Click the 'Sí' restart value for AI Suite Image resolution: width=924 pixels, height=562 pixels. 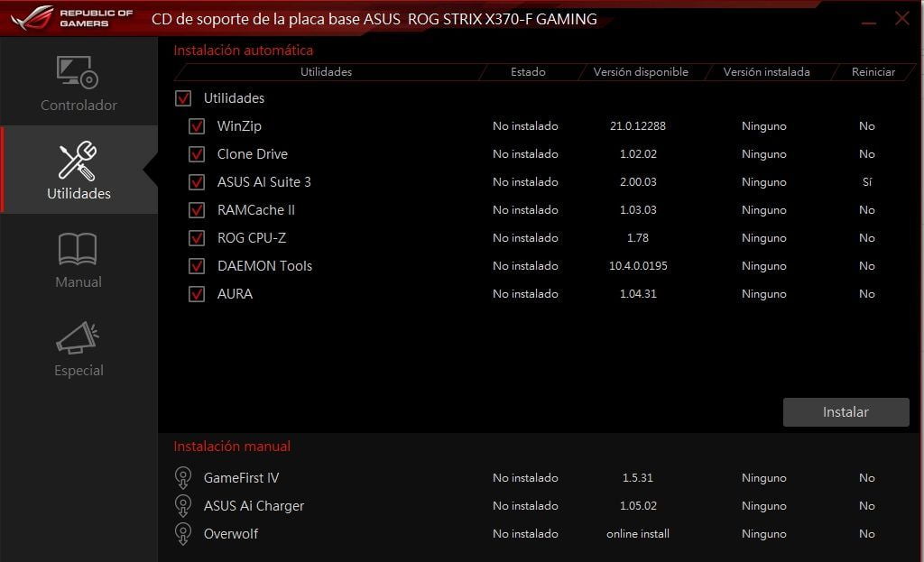tap(867, 182)
